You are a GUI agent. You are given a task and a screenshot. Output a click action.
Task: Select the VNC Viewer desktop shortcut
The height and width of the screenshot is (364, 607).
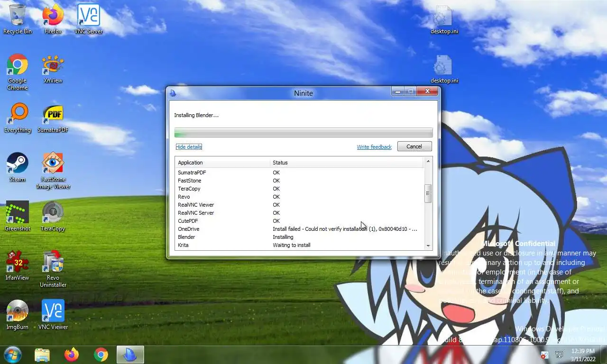(53, 315)
